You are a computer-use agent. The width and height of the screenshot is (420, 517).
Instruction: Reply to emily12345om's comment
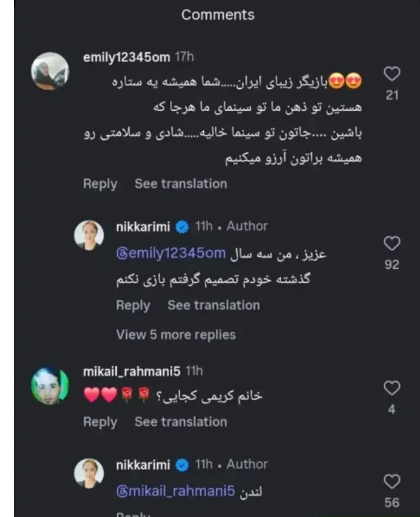pos(100,184)
